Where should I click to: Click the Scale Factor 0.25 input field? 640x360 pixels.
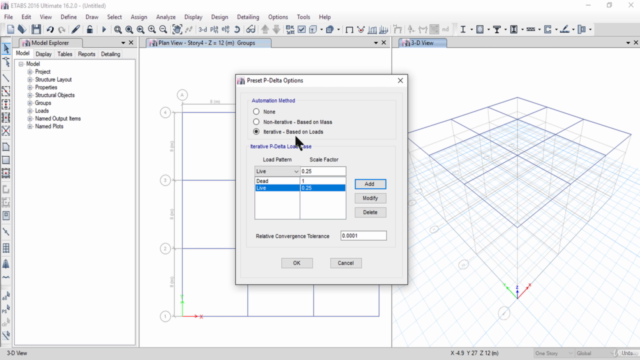(x=323, y=171)
